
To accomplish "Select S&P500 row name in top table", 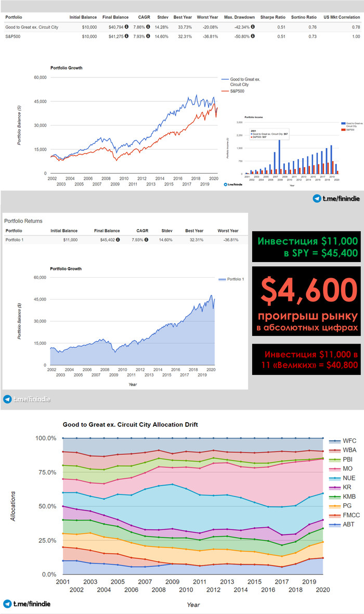I will click(13, 36).
